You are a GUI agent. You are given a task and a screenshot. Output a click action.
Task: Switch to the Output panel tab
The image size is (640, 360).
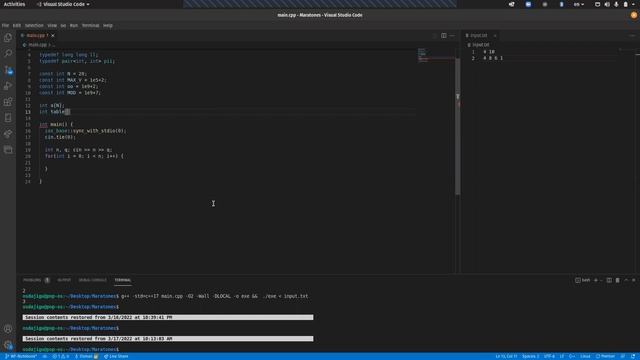click(x=64, y=280)
